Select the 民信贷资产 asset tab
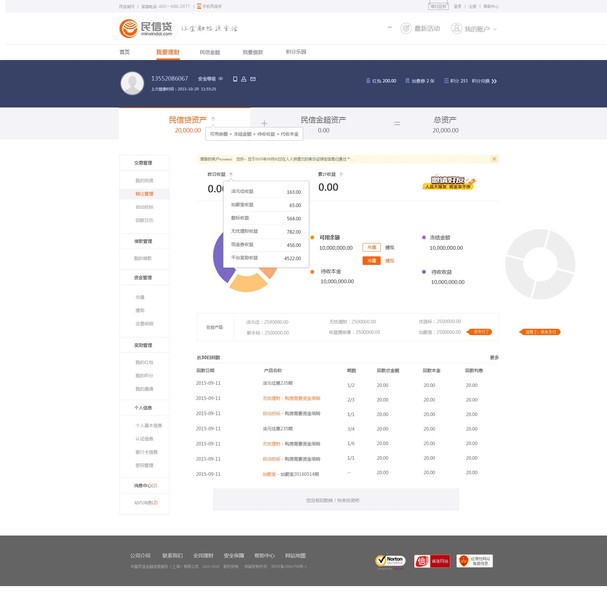The image size is (607, 600). click(185, 124)
